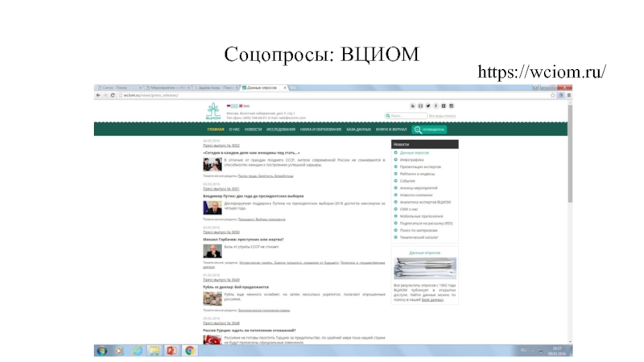Viewport: 644px width, 362px height.
Task: Click the page's vertical scrollbar thumb
Action: [x=570, y=154]
